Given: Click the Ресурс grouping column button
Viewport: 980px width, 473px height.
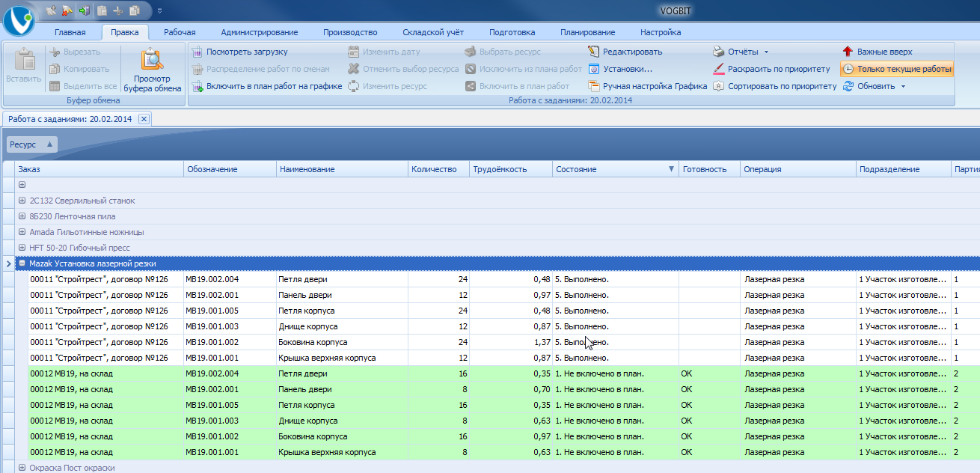Looking at the screenshot, I should coord(32,144).
